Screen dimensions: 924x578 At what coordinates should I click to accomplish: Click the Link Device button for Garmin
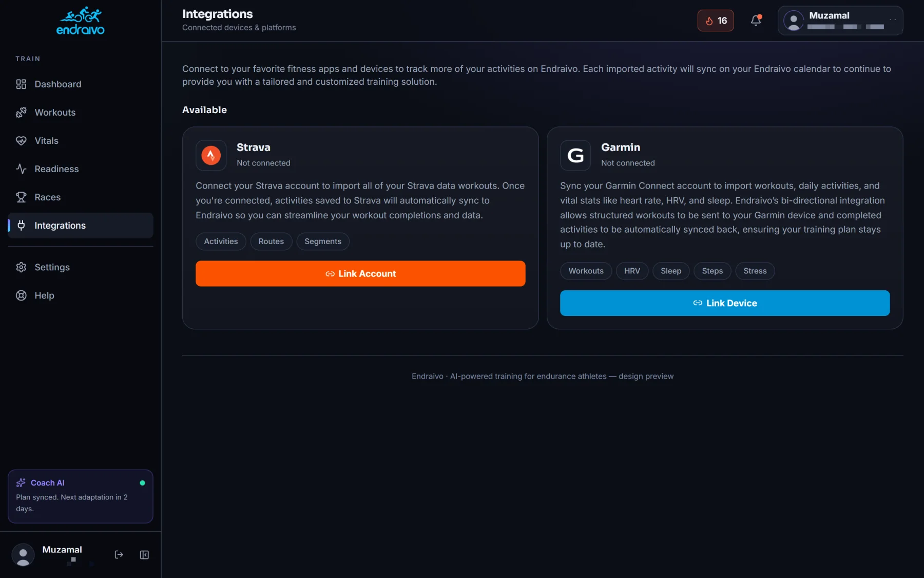pos(725,303)
